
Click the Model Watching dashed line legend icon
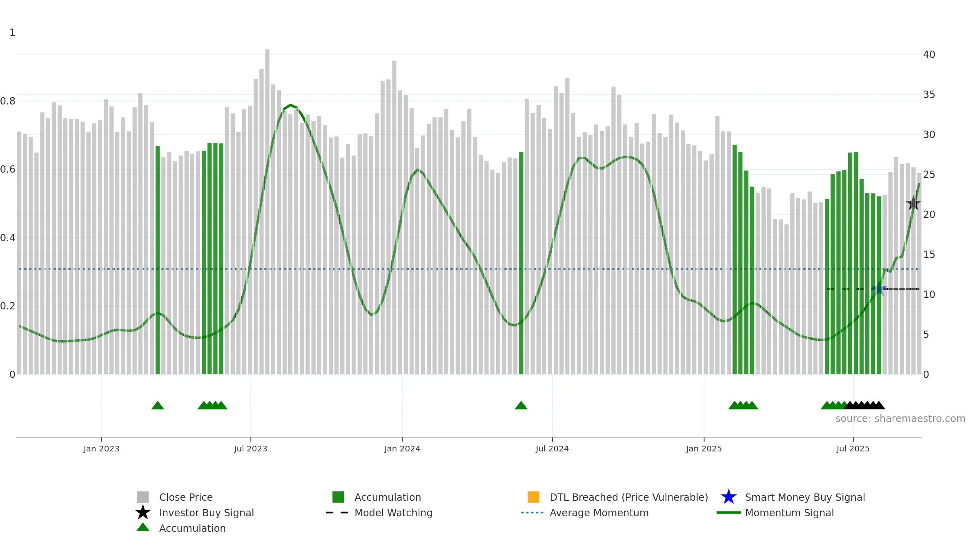coord(337,513)
